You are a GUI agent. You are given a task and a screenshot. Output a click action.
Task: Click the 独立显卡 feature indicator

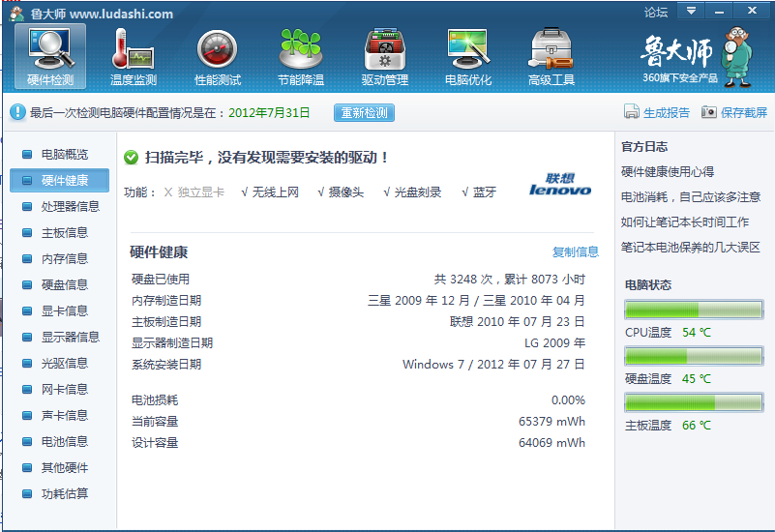[x=194, y=192]
